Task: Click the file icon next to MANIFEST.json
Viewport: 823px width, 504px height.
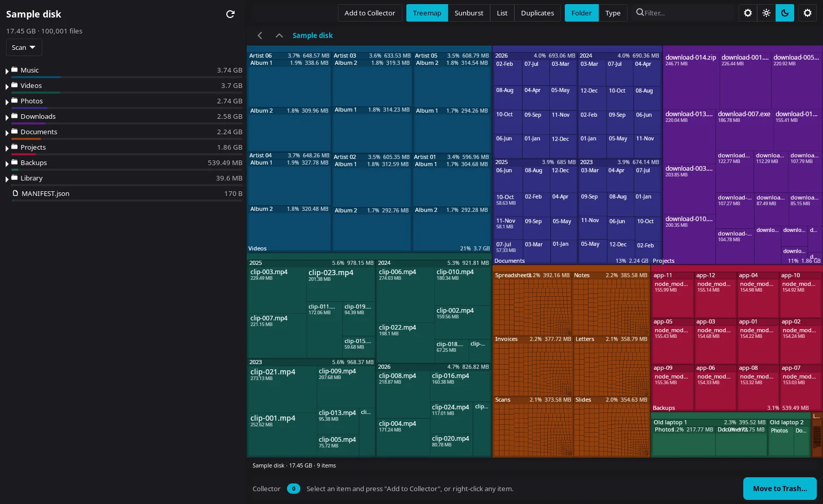Action: 15,193
